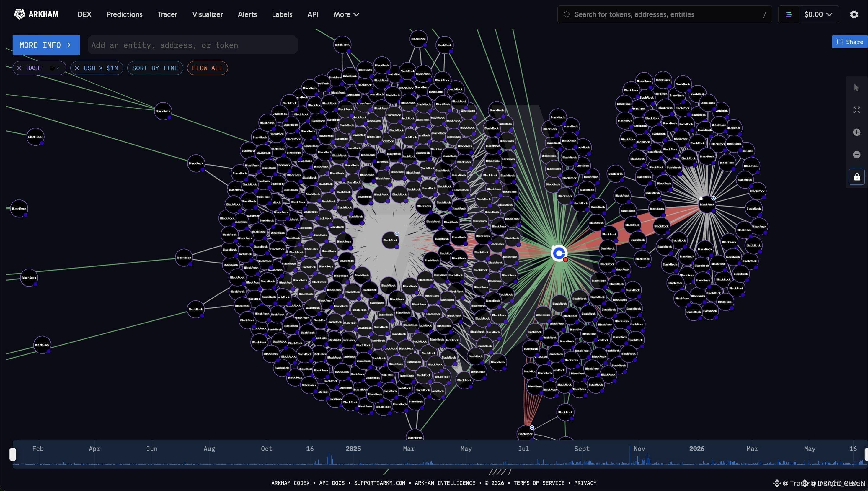Open the PRIVACY link
868x491 pixels.
(585, 483)
